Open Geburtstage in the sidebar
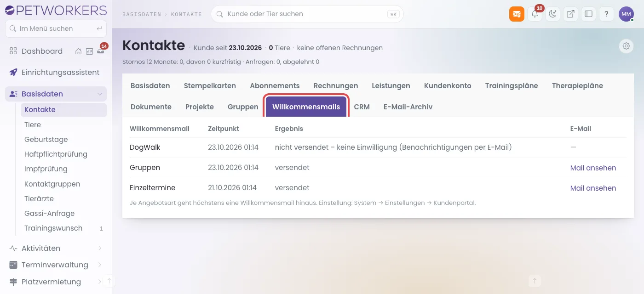This screenshot has height=294, width=644. coord(63,139)
